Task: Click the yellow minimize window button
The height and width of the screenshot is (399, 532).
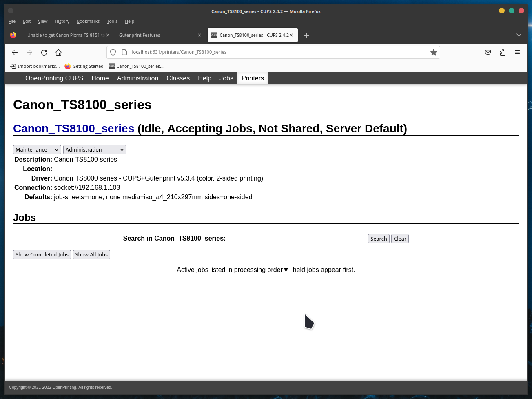Action: coord(502,11)
